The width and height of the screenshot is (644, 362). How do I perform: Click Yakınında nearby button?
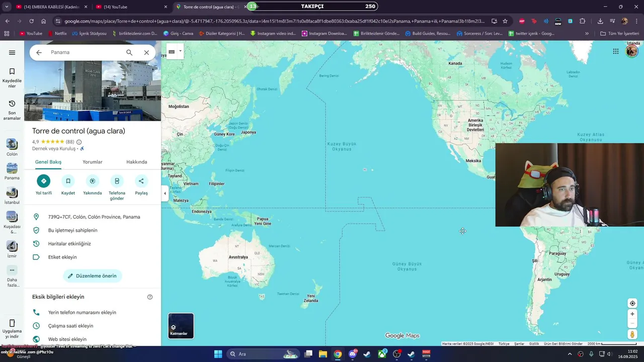click(x=93, y=185)
